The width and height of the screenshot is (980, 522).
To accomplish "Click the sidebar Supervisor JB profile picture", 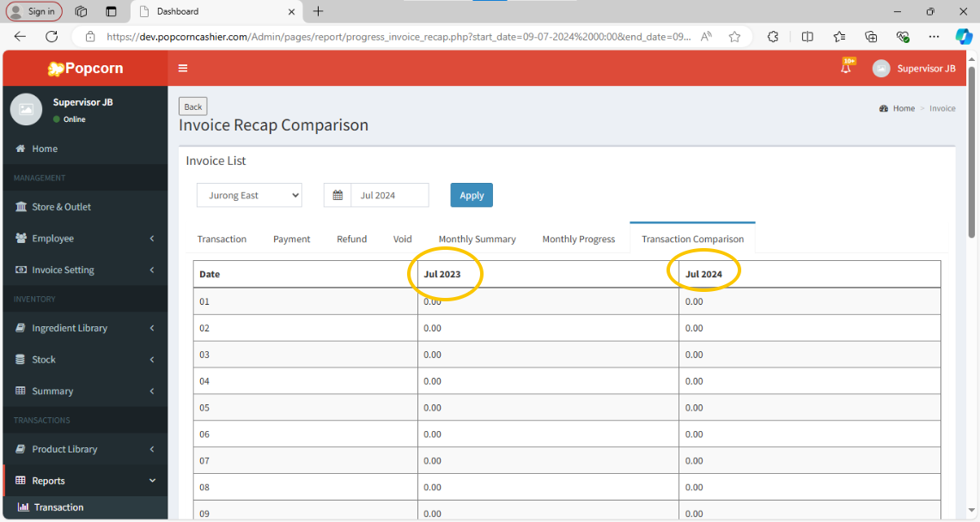I will click(x=27, y=109).
